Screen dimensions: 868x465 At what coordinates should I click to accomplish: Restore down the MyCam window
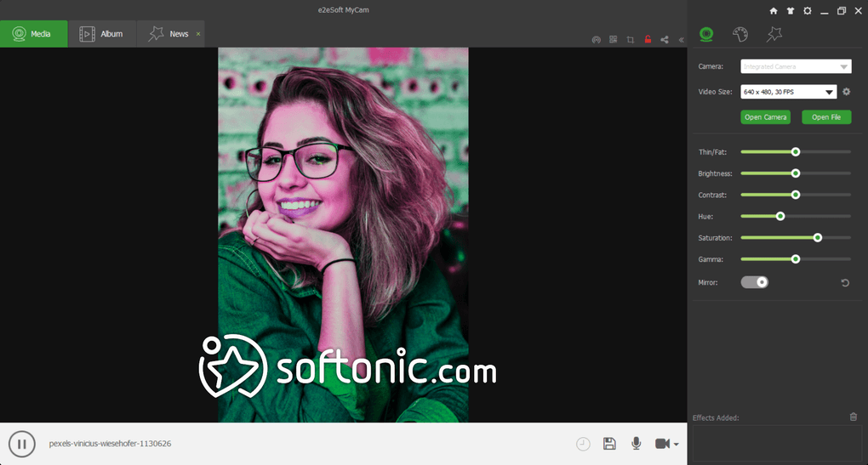[x=842, y=11]
